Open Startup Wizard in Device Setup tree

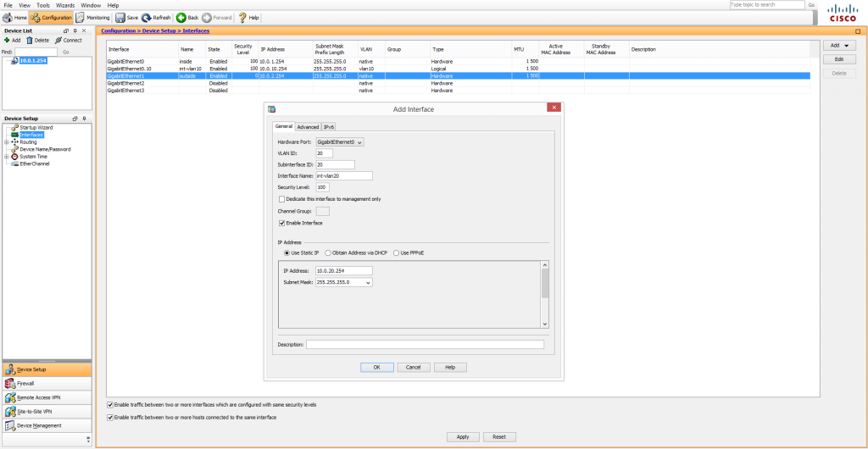(x=36, y=128)
